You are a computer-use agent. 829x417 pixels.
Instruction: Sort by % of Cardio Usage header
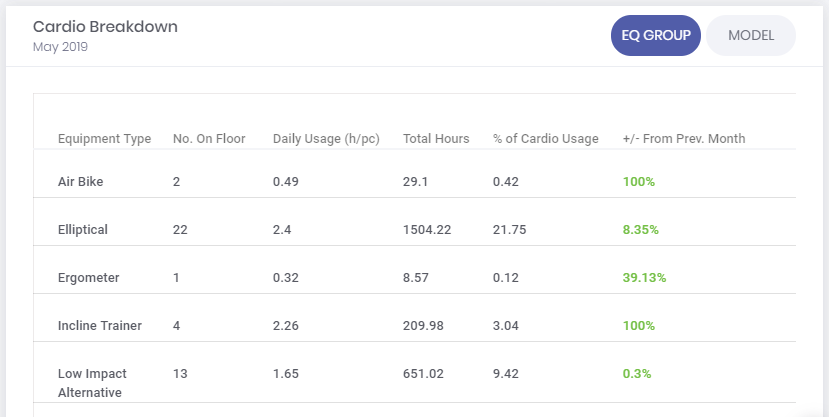click(545, 139)
